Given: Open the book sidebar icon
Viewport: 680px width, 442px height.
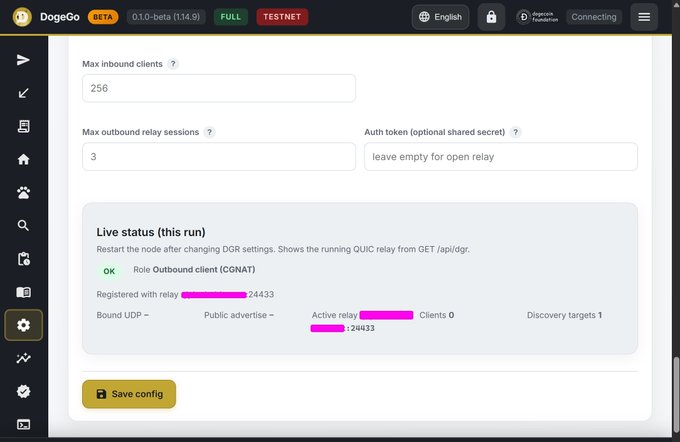Looking at the screenshot, I should [23, 292].
